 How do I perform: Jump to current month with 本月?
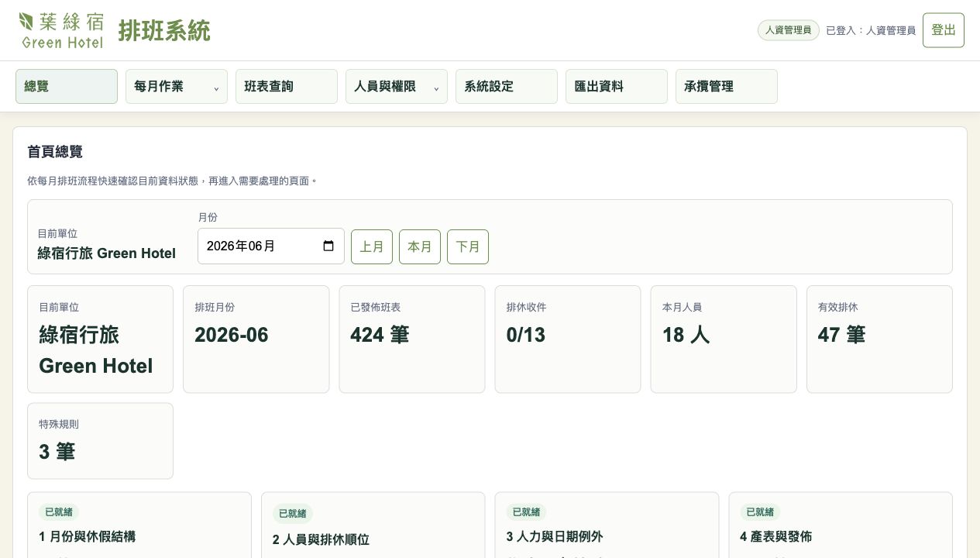[x=420, y=246]
